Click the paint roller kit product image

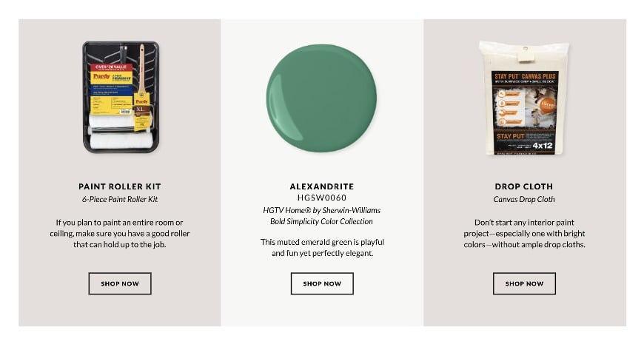pyautogui.click(x=120, y=97)
